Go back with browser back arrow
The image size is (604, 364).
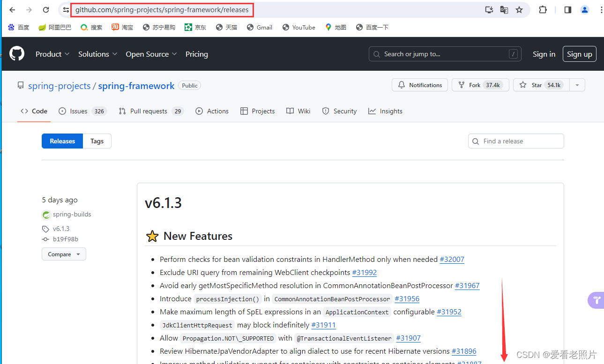click(13, 10)
